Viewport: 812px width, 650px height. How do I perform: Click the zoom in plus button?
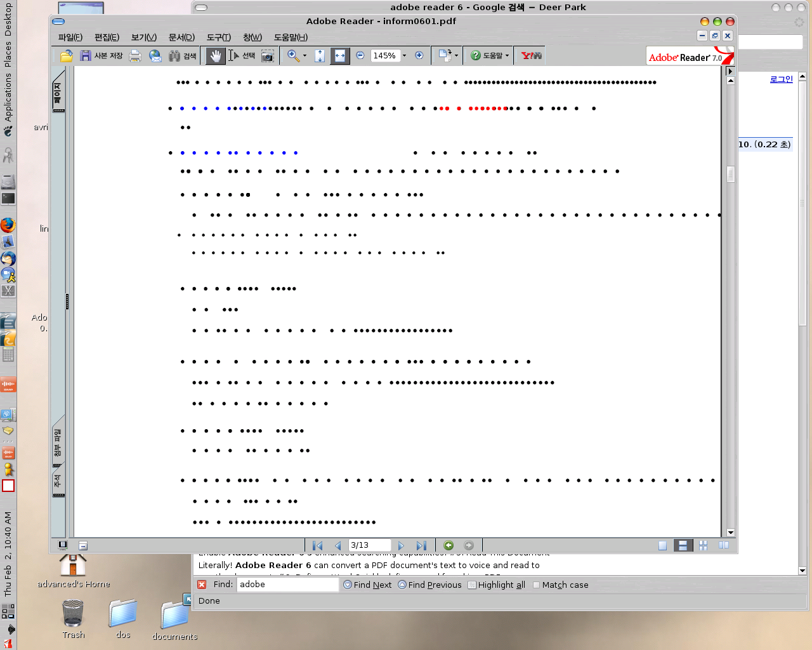(419, 56)
